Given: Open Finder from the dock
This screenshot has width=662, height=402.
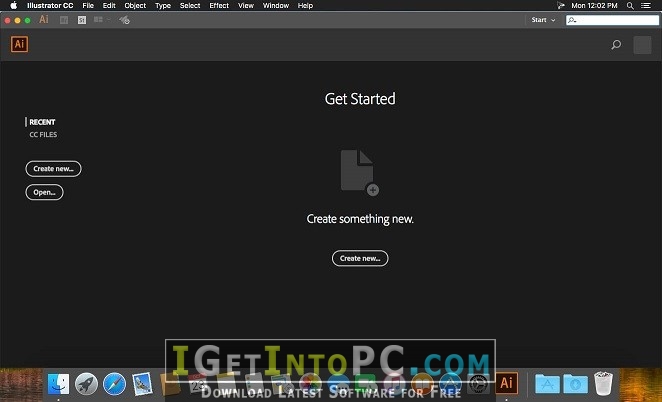Looking at the screenshot, I should (58, 383).
